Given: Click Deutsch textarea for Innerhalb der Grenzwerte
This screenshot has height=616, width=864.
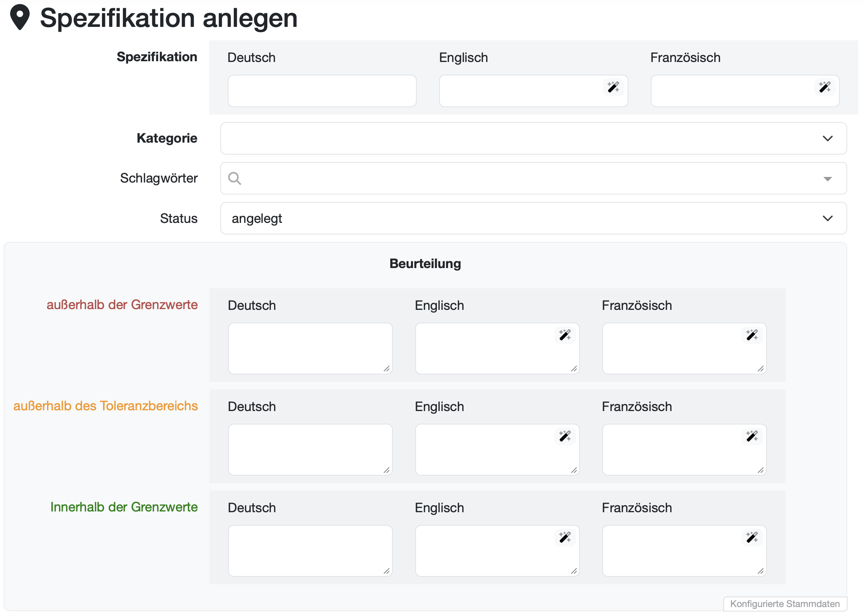Looking at the screenshot, I should (310, 550).
